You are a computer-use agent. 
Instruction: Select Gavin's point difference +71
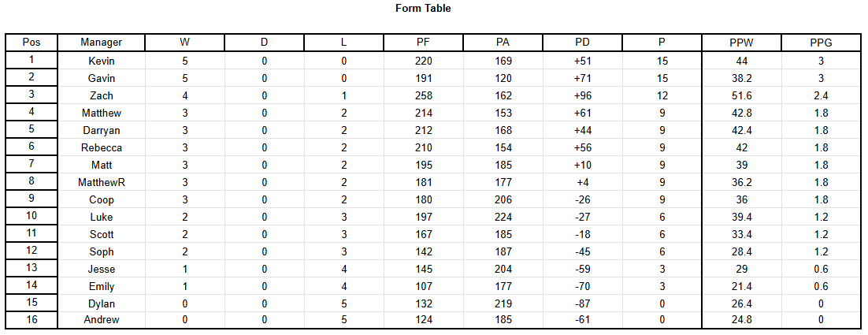click(x=582, y=78)
